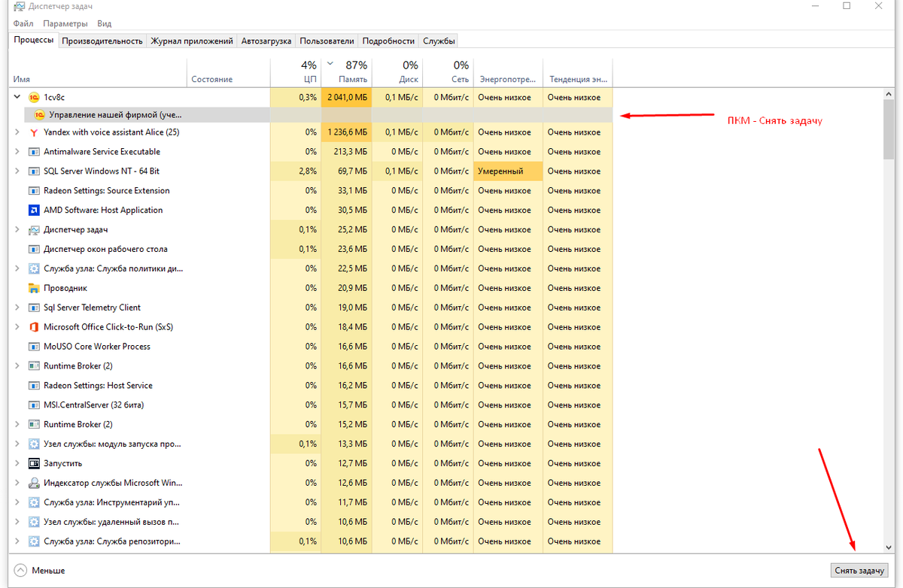Image resolution: width=903 pixels, height=588 pixels.
Task: Click the Умеренный energy cell
Action: coord(508,171)
